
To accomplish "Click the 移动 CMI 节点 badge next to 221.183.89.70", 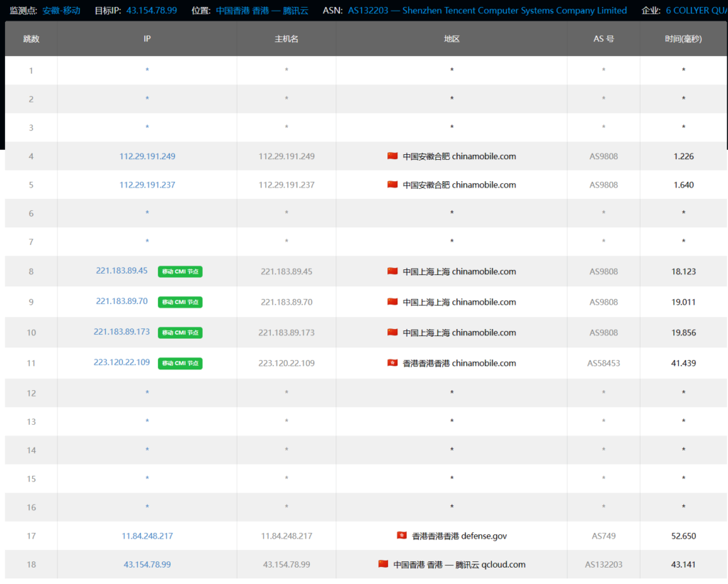I will click(180, 302).
